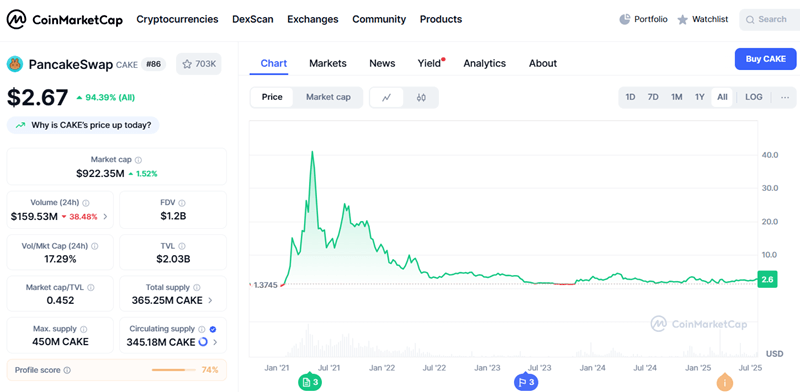Click the PancakeSwap coin logo icon
The image size is (800, 392).
(15, 64)
